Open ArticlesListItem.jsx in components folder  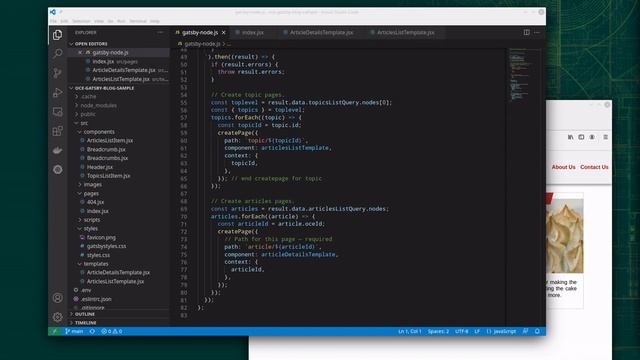(x=109, y=140)
